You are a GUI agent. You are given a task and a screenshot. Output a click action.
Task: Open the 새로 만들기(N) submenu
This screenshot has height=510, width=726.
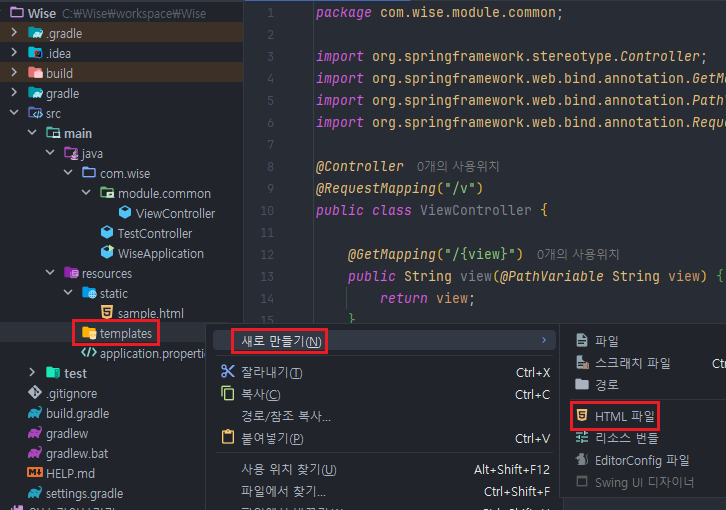384,341
